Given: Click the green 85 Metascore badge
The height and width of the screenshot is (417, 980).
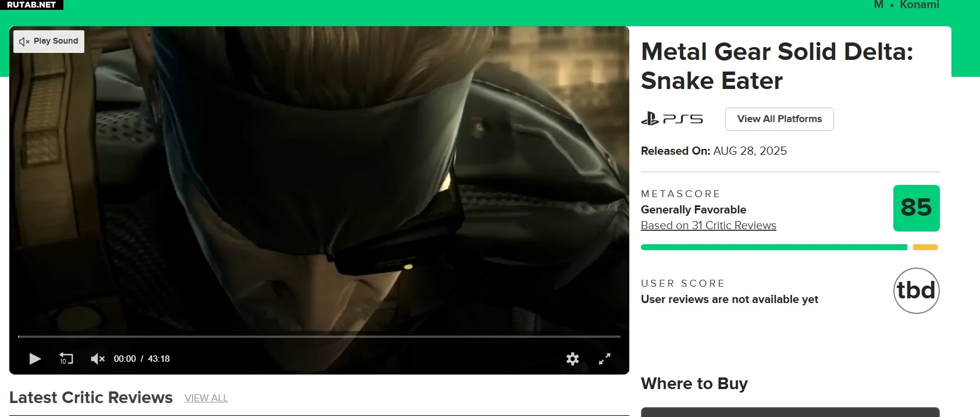Looking at the screenshot, I should tap(916, 208).
